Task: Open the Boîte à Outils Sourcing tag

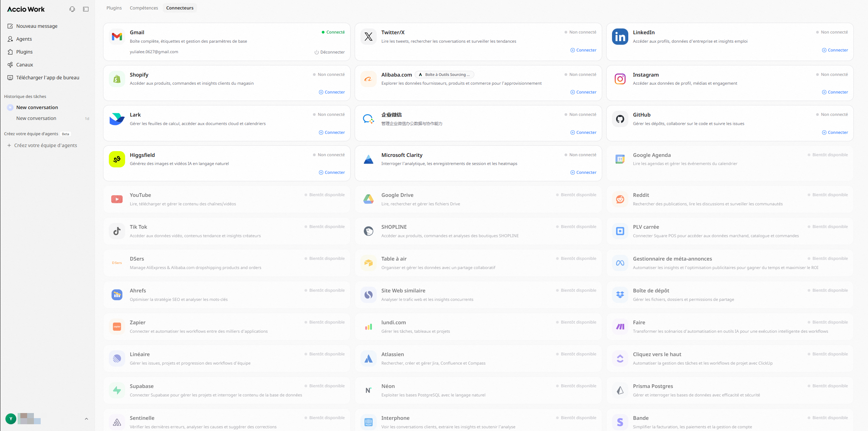Action: [445, 75]
